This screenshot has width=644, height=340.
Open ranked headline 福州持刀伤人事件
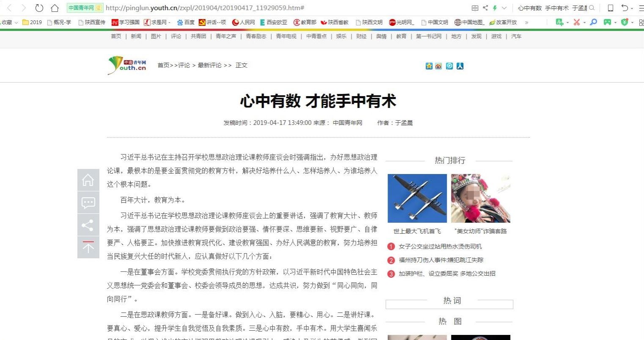tap(441, 260)
